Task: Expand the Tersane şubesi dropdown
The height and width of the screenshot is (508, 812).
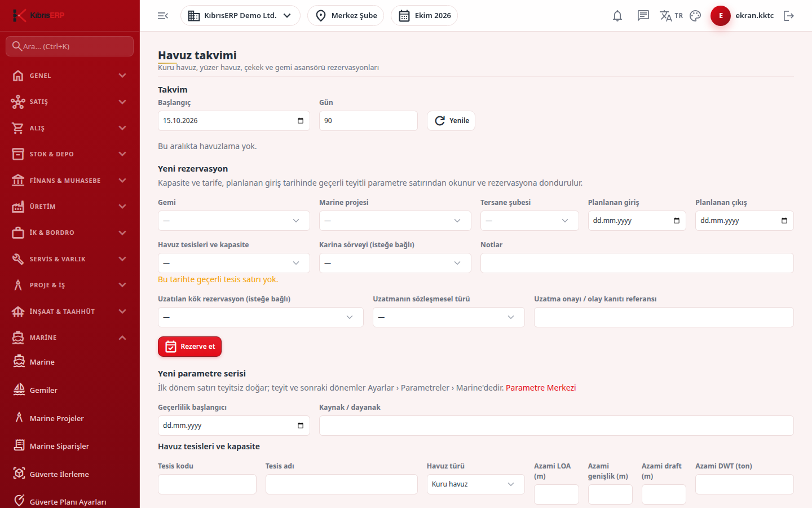Action: (529, 221)
